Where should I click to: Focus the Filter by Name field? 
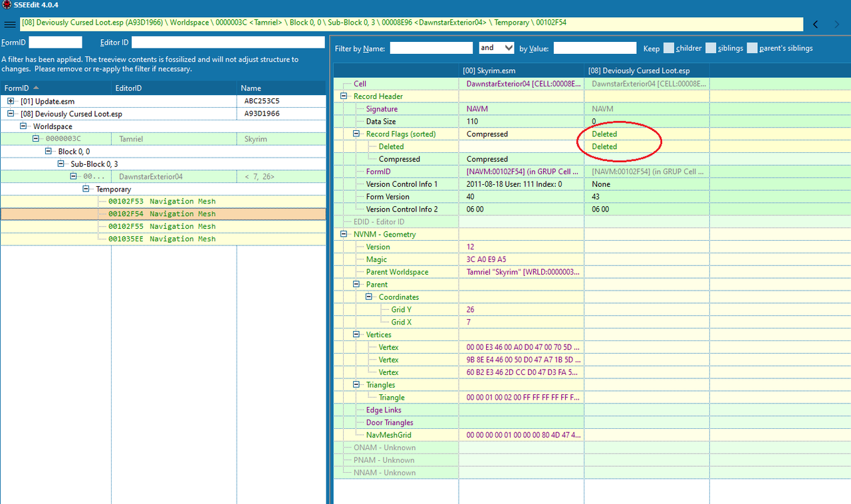[431, 48]
